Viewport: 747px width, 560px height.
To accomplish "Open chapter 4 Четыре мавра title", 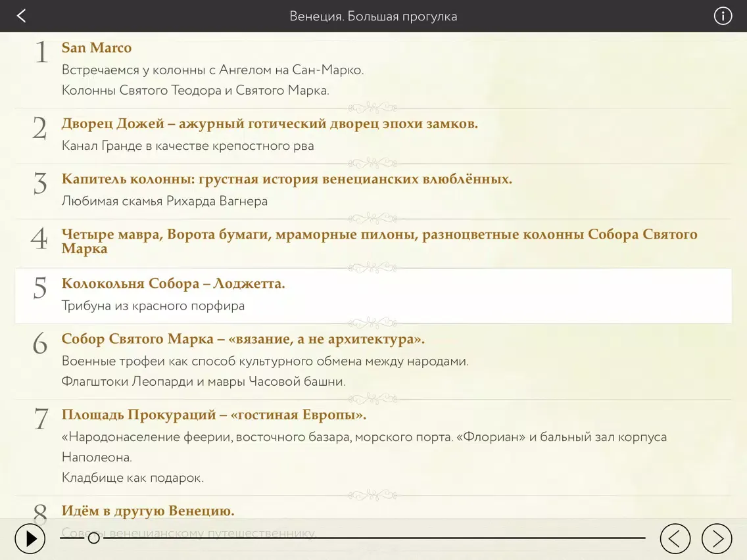I will [379, 241].
